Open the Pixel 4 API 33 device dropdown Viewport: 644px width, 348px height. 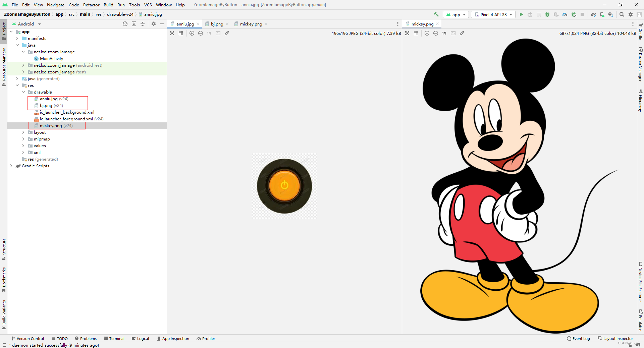(493, 14)
